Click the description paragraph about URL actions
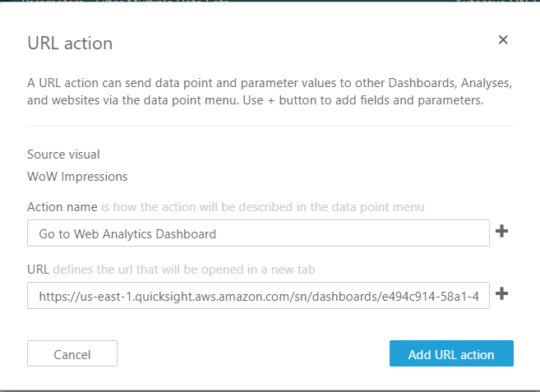This screenshot has height=392, width=540. click(x=270, y=93)
